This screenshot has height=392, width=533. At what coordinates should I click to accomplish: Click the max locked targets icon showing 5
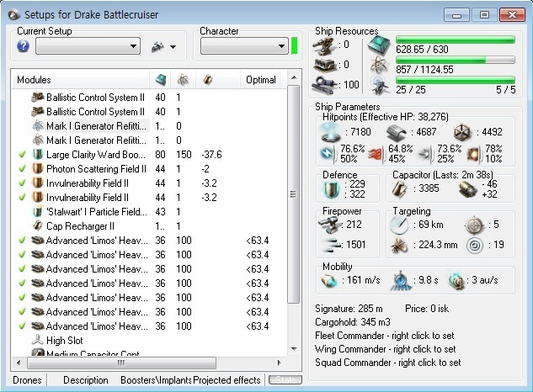pos(474,225)
